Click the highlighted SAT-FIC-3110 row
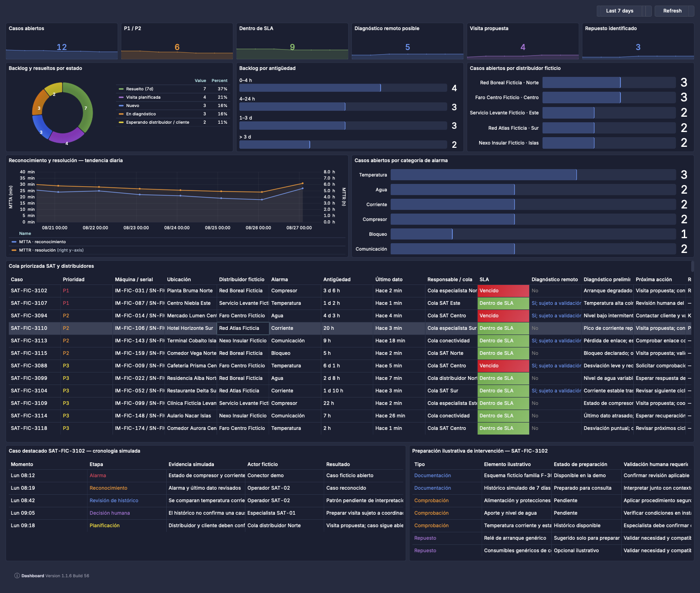Screen dimensions: 700x593 point(350,328)
